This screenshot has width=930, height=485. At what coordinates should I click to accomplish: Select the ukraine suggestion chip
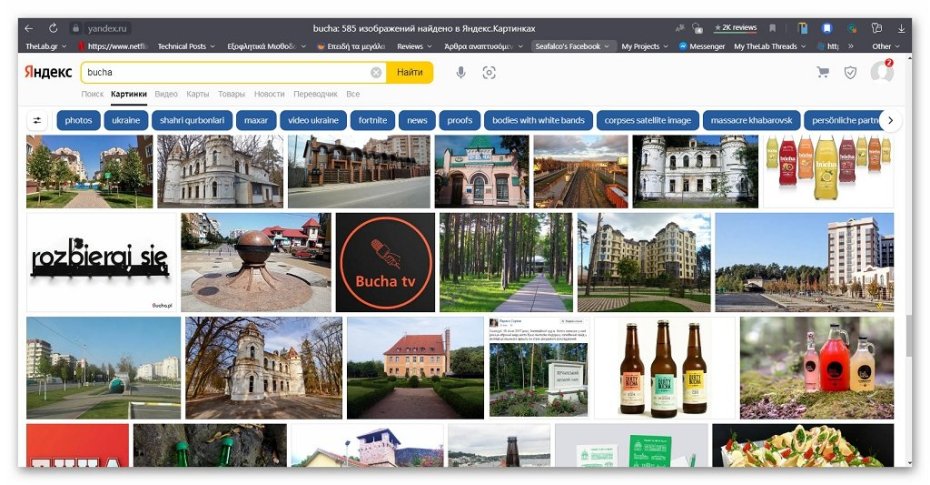[126, 120]
